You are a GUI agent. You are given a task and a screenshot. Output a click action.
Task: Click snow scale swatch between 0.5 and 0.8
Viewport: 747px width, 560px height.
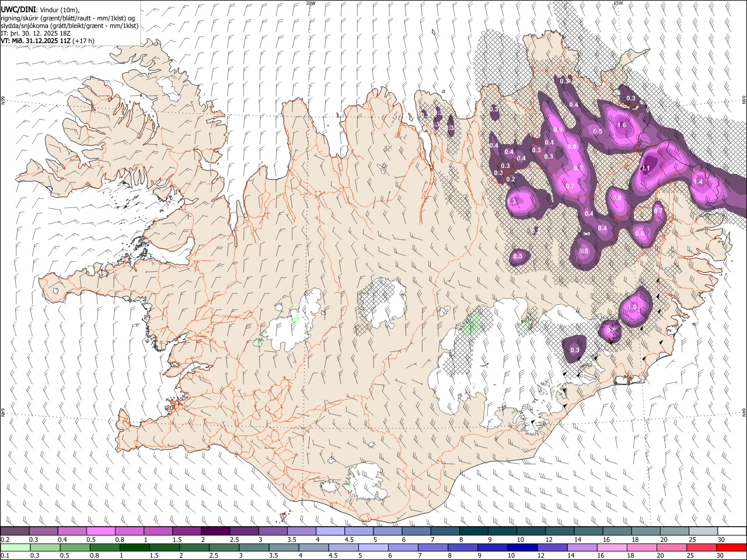pyautogui.click(x=100, y=531)
